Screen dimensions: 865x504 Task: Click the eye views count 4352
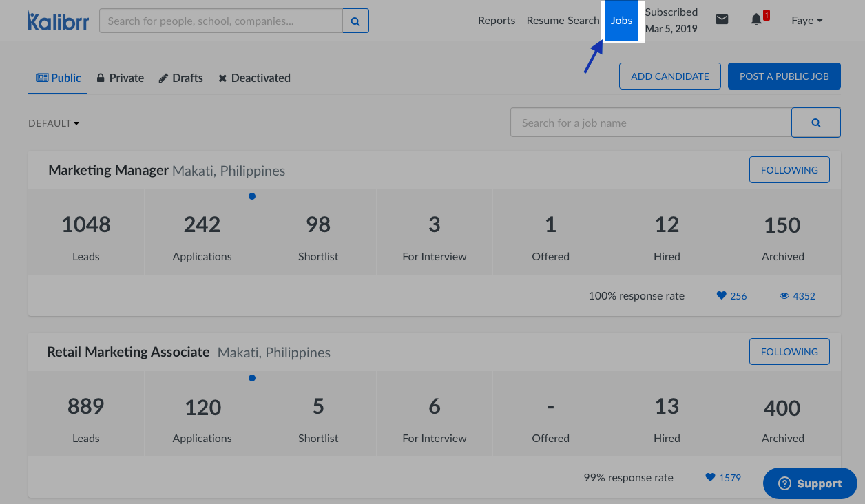(x=798, y=296)
